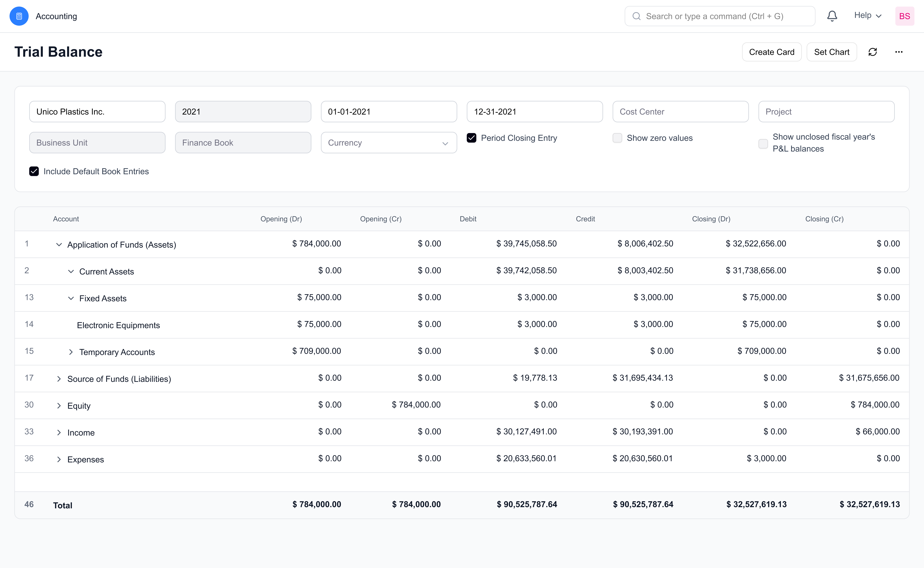The image size is (924, 568).
Task: Expand the Equity chevron
Action: click(x=59, y=406)
